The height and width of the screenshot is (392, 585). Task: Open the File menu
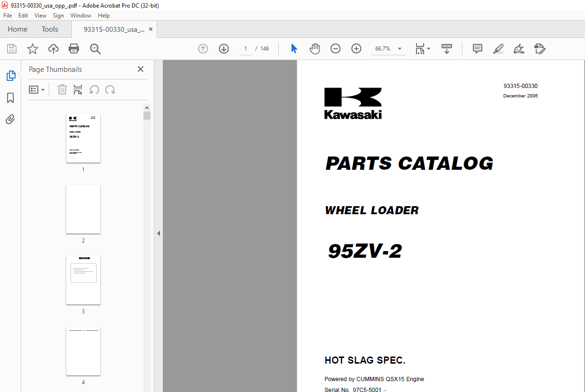[8, 16]
